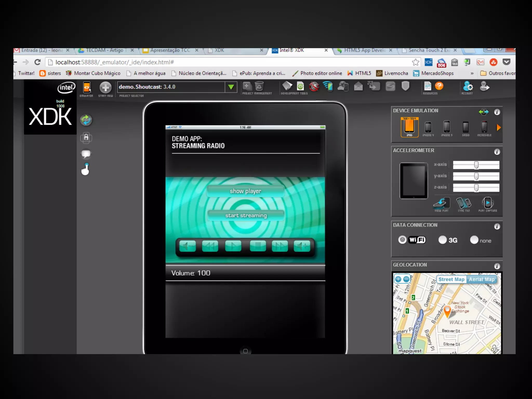Switch to the Aerial Map tab
Viewport: 532px width, 399px height.
(x=482, y=280)
